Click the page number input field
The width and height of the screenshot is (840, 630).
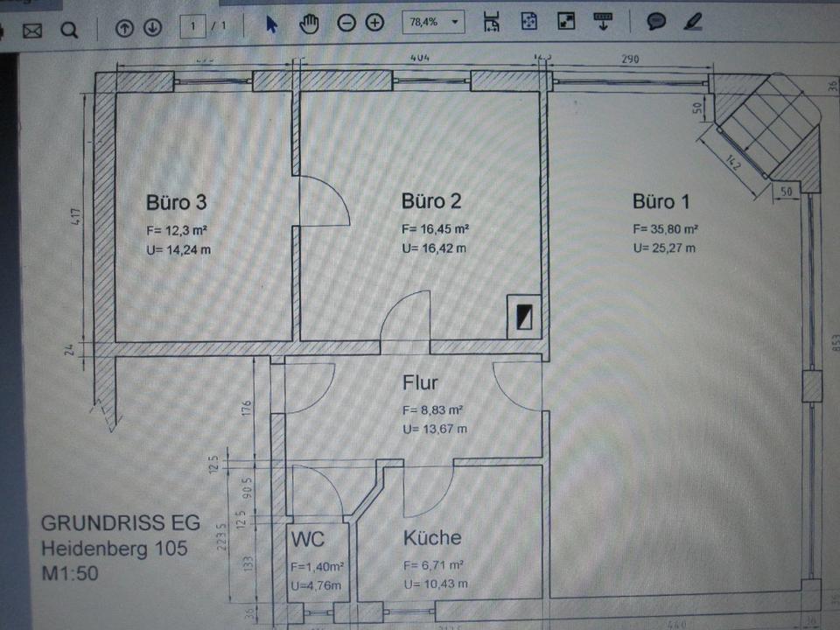[192, 26]
